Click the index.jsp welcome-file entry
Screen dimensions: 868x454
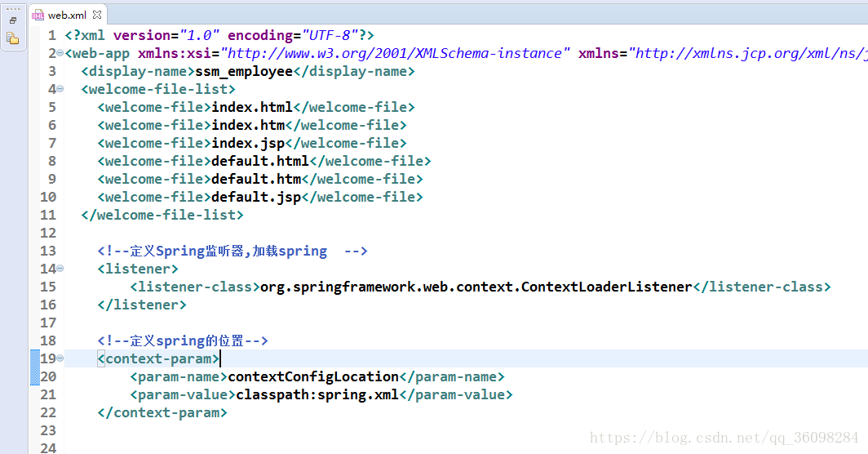point(248,143)
